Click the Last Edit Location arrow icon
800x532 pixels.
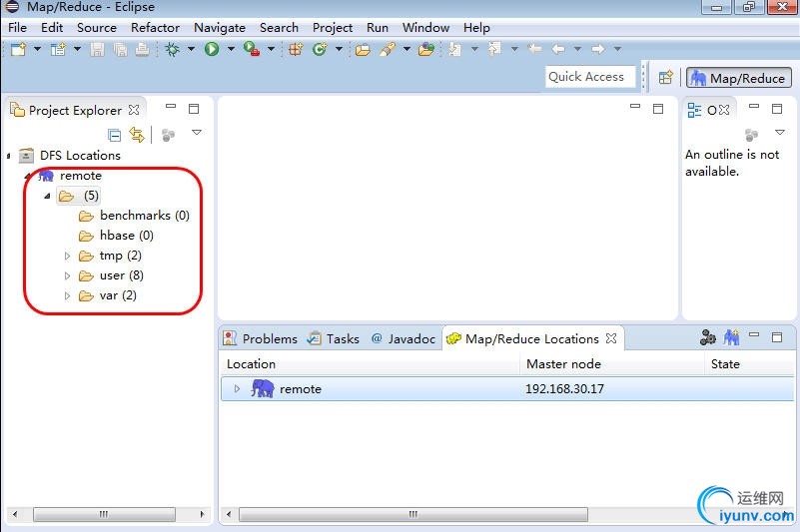click(534, 50)
